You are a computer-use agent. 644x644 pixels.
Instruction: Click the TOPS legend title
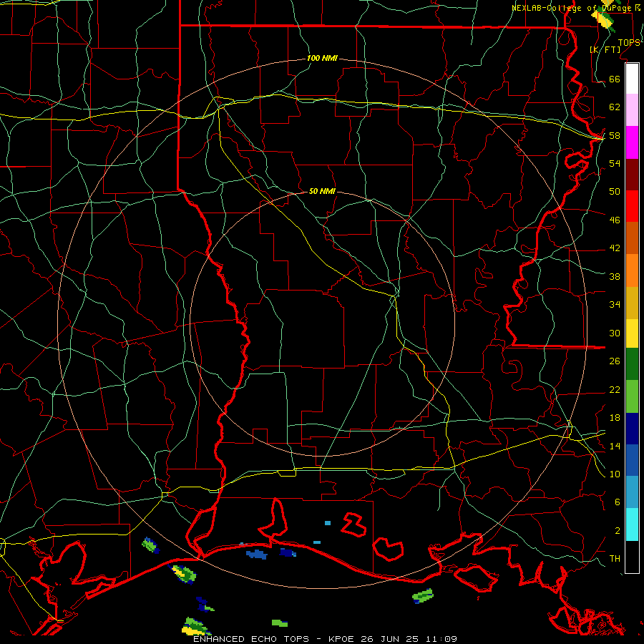coord(629,42)
